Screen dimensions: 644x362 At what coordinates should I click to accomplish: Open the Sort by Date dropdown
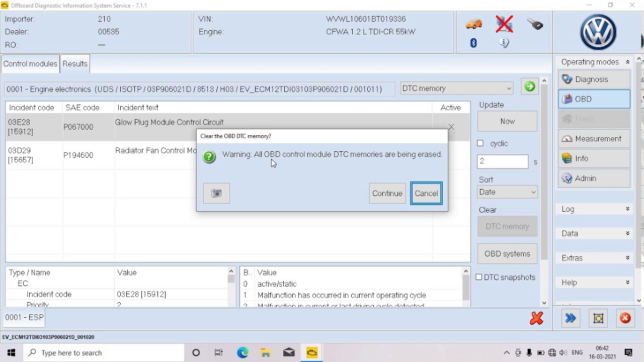coord(507,192)
